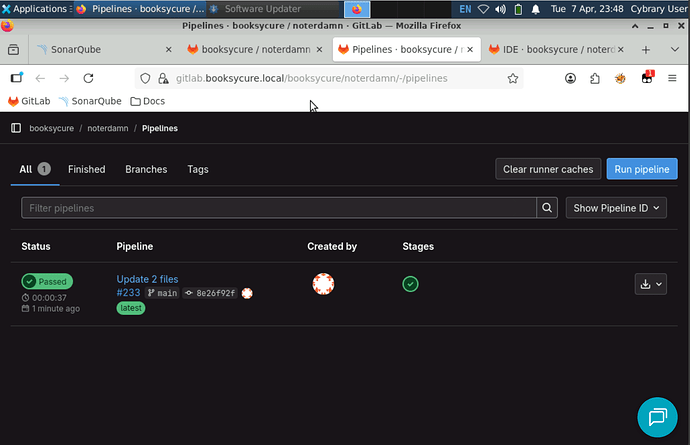Click the Filter pipelines search field
The width and height of the screenshot is (690, 445).
[x=280, y=208]
